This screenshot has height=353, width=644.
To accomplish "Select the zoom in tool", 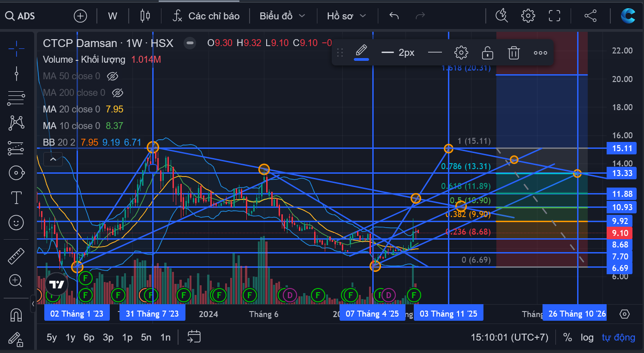I will [17, 280].
